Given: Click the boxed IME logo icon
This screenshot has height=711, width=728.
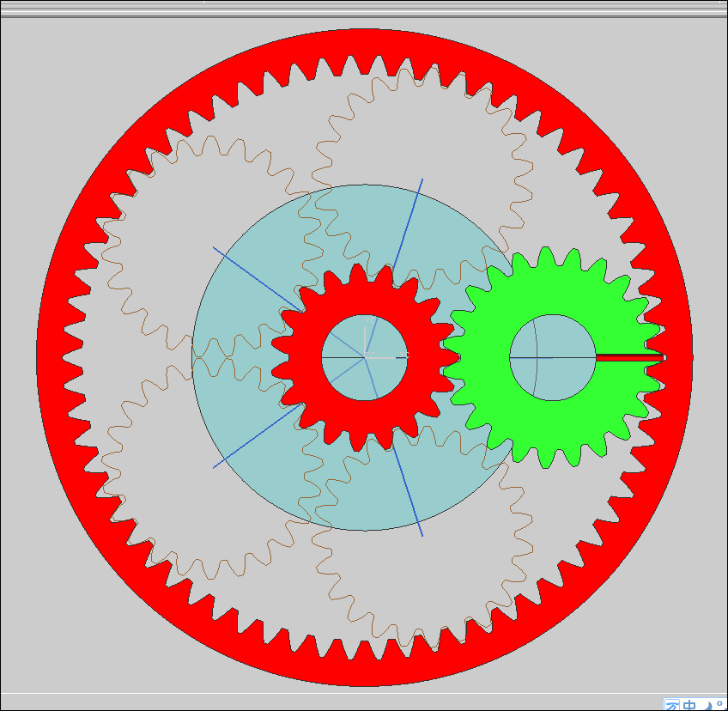Looking at the screenshot, I should pos(672,705).
